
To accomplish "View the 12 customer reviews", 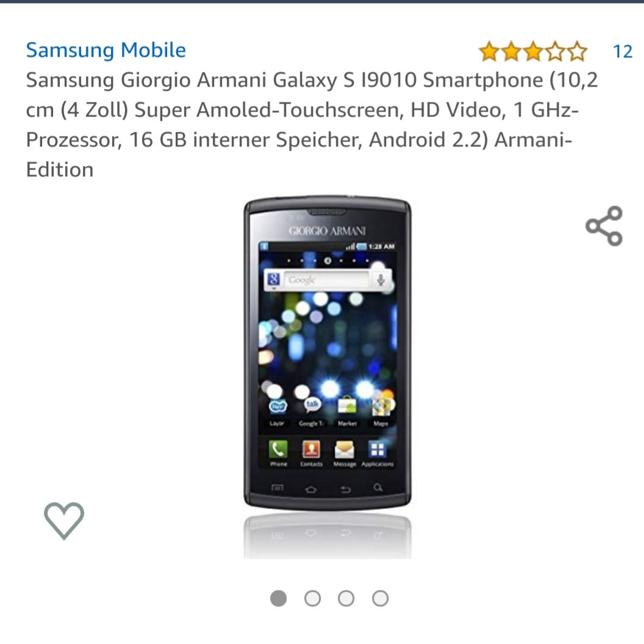I will click(622, 52).
